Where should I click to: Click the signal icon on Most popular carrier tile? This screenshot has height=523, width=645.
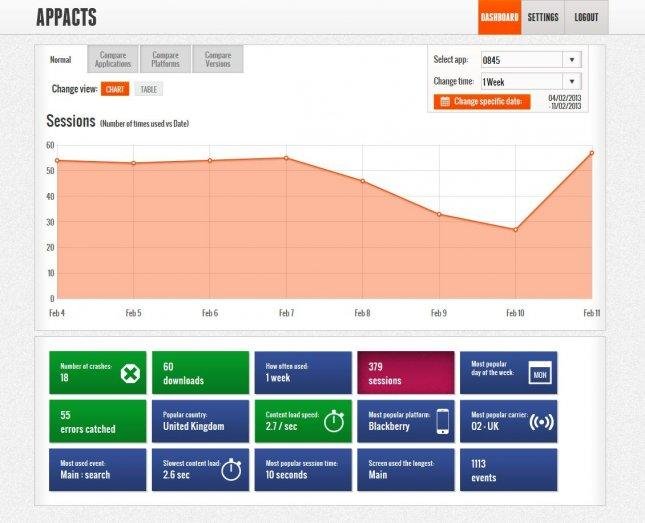click(541, 421)
